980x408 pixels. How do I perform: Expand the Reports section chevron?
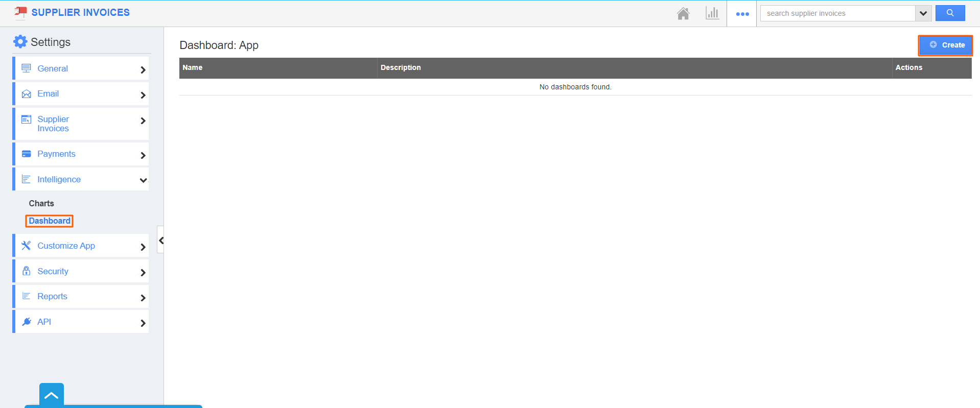(x=143, y=298)
